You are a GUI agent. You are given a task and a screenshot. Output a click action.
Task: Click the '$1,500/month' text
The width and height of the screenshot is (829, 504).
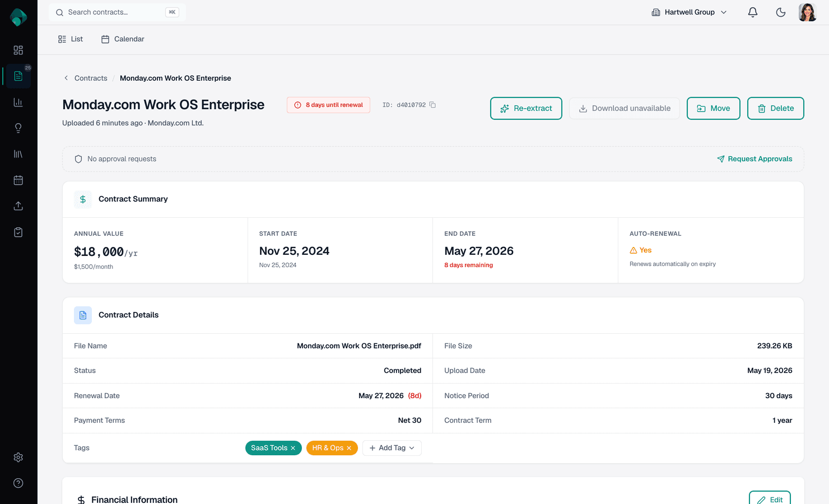coord(94,267)
